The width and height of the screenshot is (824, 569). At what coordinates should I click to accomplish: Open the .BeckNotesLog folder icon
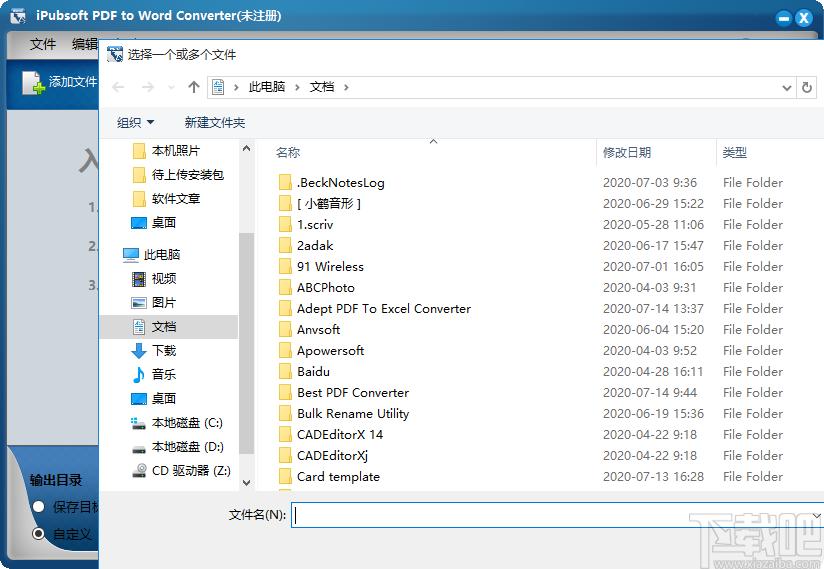285,183
